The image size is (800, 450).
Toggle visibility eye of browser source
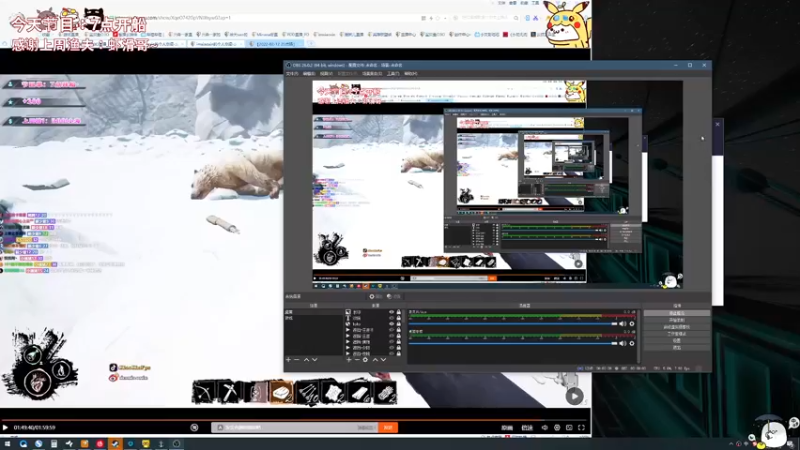pos(392,324)
